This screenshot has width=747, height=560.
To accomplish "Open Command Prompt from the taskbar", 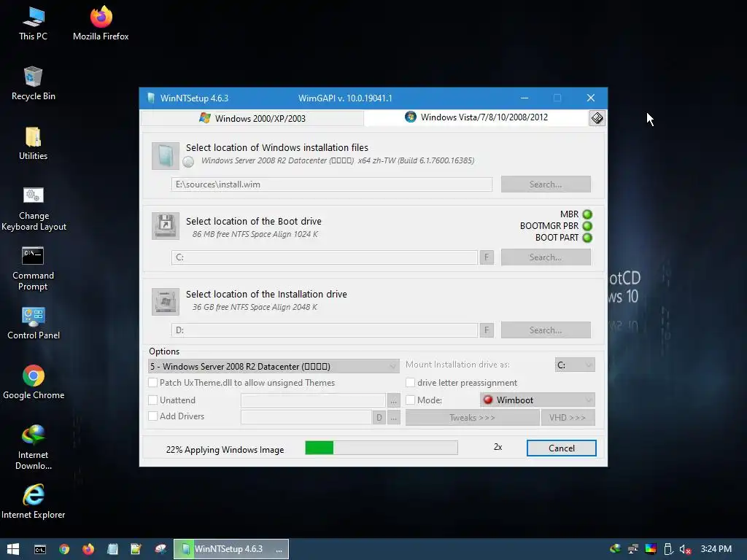I will point(40,549).
